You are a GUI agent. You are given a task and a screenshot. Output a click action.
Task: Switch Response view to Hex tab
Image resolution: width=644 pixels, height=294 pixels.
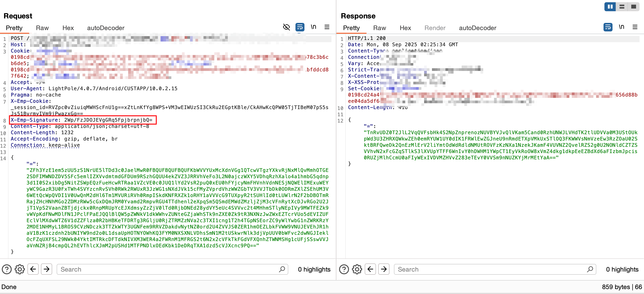point(405,28)
